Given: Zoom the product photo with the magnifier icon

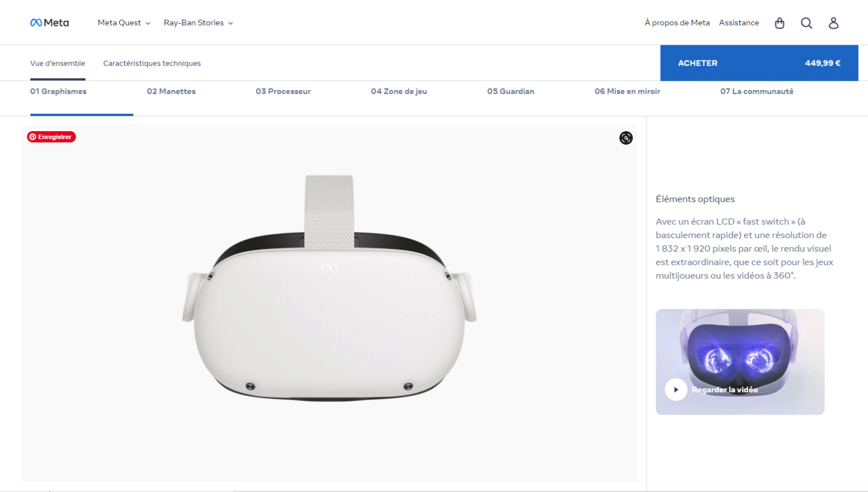Looking at the screenshot, I should point(626,138).
